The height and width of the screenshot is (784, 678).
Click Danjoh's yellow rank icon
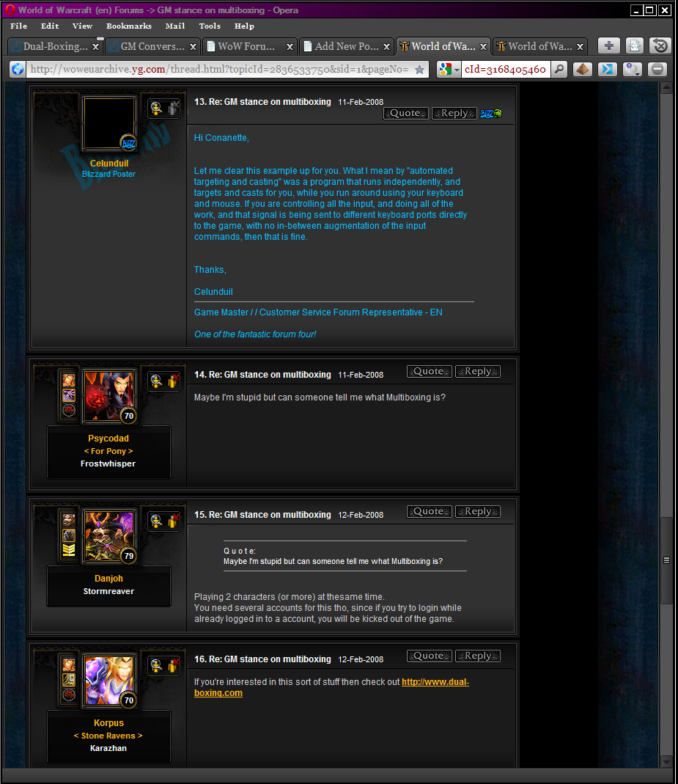click(69, 551)
